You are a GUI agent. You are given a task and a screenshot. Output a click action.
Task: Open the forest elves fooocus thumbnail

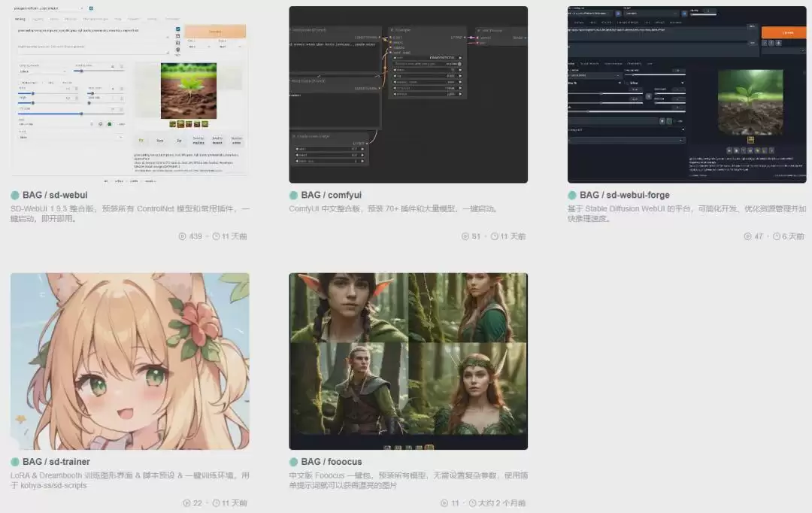point(408,361)
